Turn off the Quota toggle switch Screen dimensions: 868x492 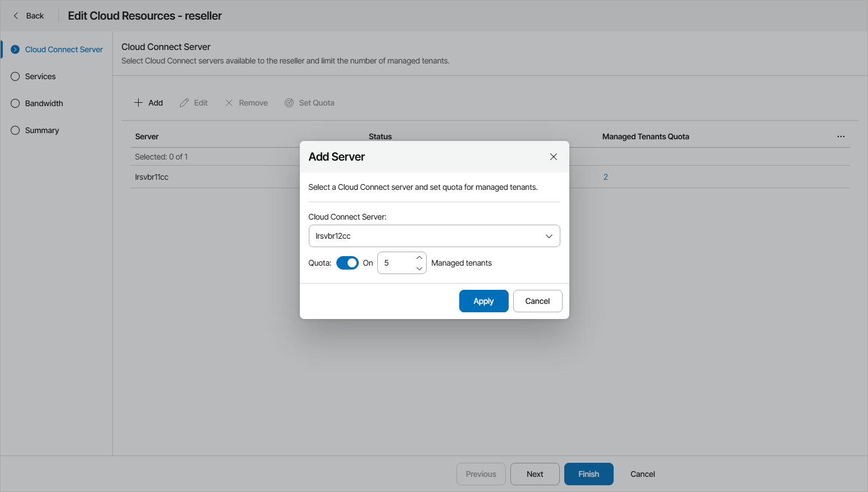tap(348, 263)
